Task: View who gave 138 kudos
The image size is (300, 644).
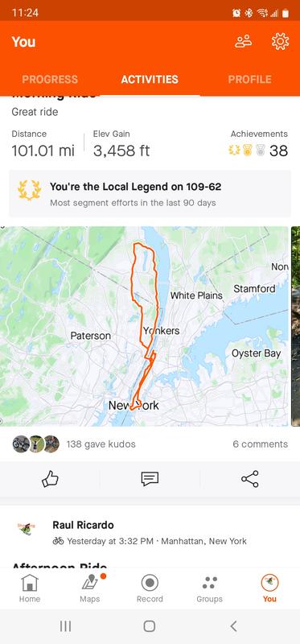Action: pos(74,444)
